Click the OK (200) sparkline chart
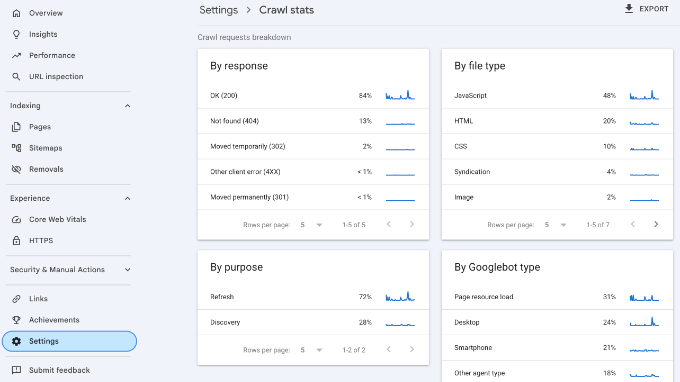This screenshot has height=382, width=680. pyautogui.click(x=400, y=95)
